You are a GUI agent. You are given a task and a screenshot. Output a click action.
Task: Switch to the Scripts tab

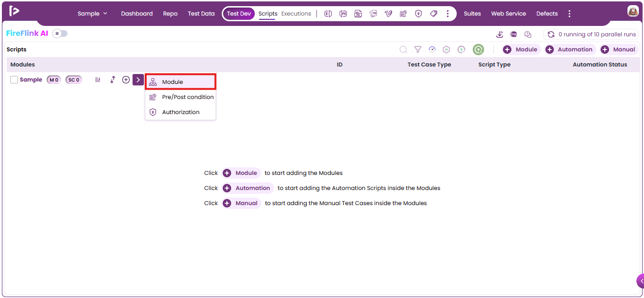[268, 14]
